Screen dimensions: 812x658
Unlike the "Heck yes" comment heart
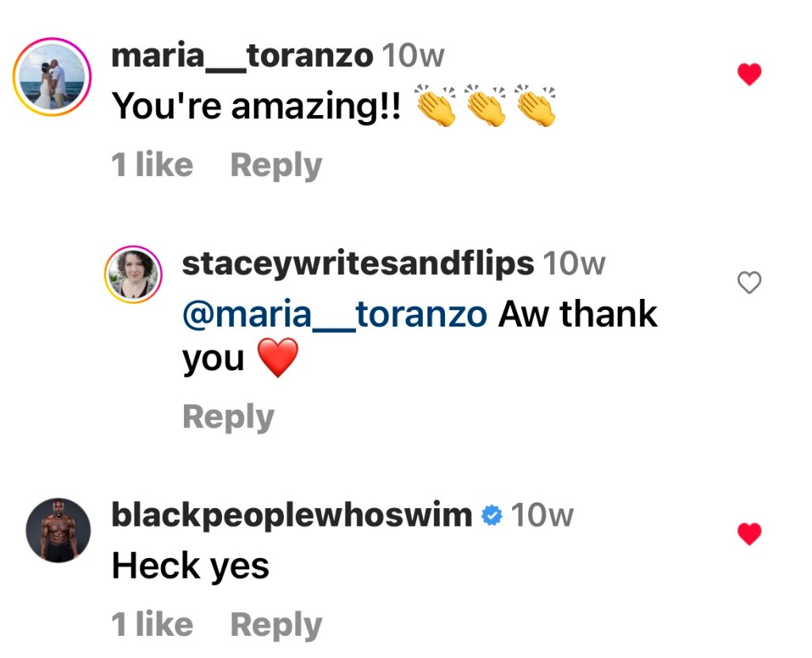[x=749, y=534]
